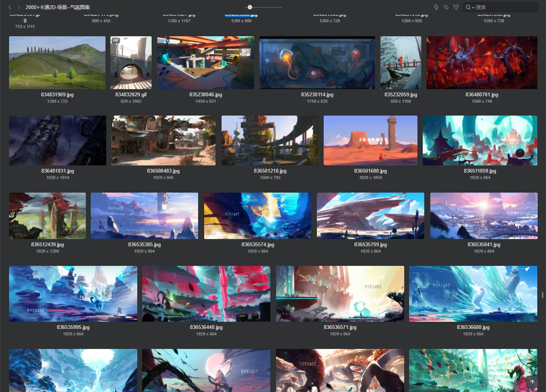
Task: Click filename label 836500483.jpg
Action: pos(163,171)
